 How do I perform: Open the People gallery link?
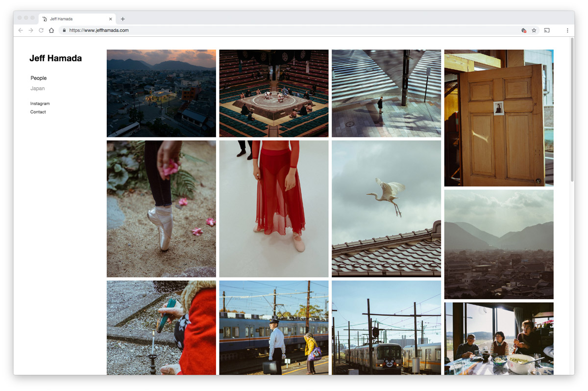39,78
